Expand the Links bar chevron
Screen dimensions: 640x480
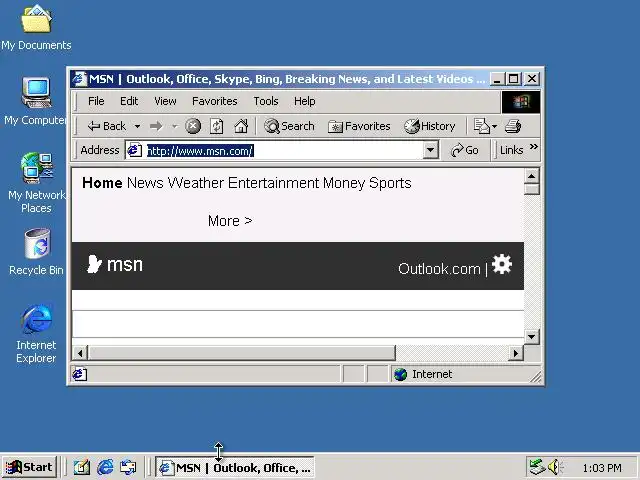pos(533,147)
